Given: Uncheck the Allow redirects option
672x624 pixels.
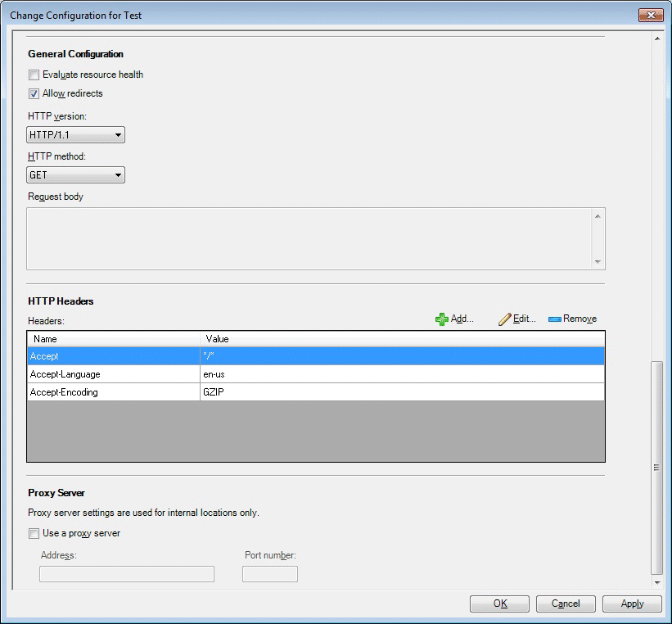Looking at the screenshot, I should click(x=34, y=93).
